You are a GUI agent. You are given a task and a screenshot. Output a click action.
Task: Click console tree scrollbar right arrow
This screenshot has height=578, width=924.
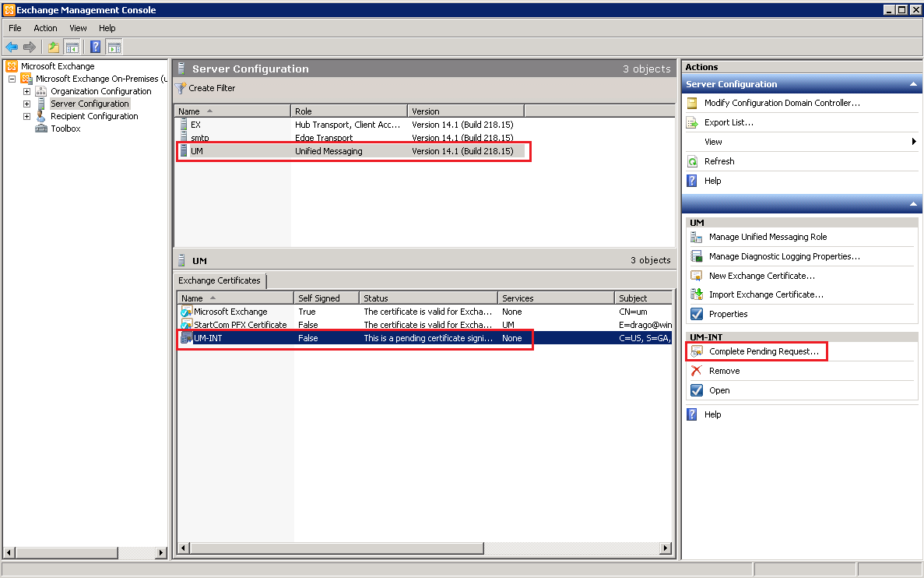coord(161,553)
